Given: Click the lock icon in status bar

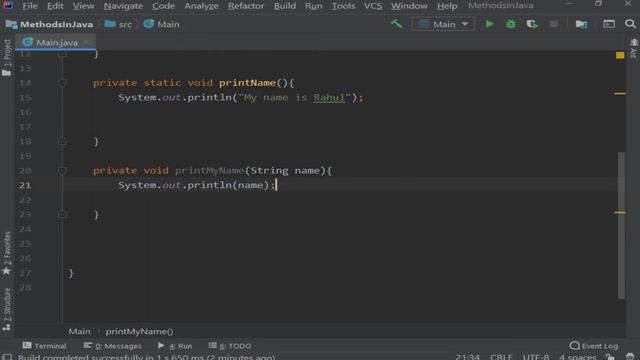Looking at the screenshot, I should click(611, 357).
